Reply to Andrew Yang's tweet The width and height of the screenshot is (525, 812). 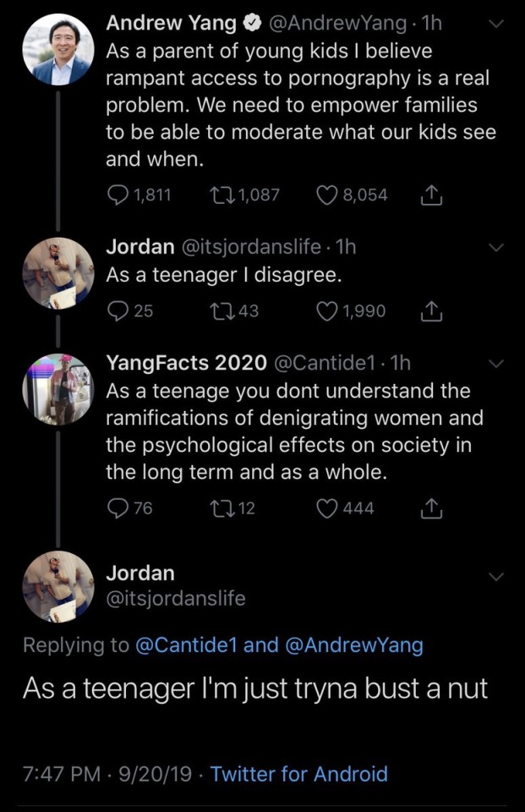point(117,195)
